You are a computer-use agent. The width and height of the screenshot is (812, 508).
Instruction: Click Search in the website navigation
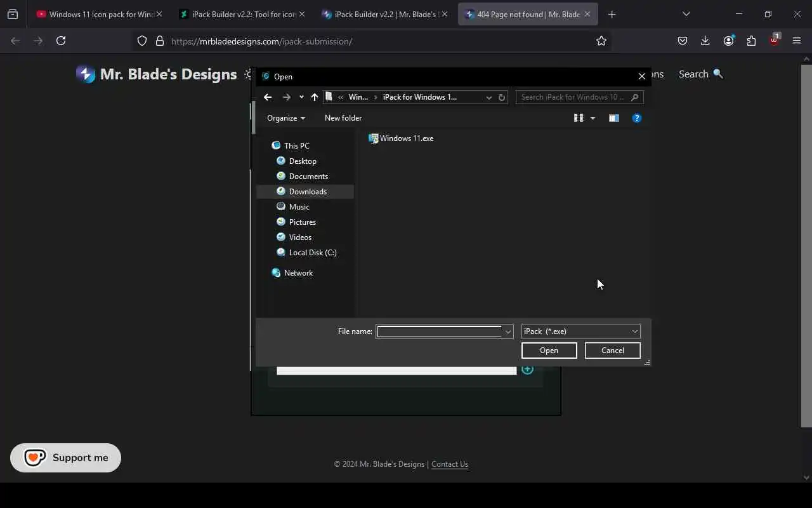click(700, 74)
